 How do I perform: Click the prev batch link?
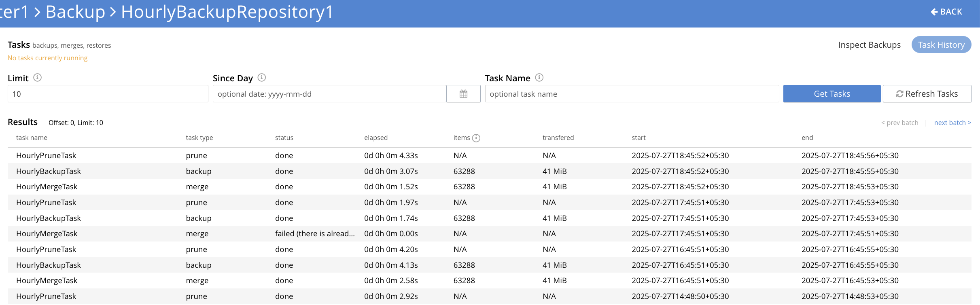[899, 123]
